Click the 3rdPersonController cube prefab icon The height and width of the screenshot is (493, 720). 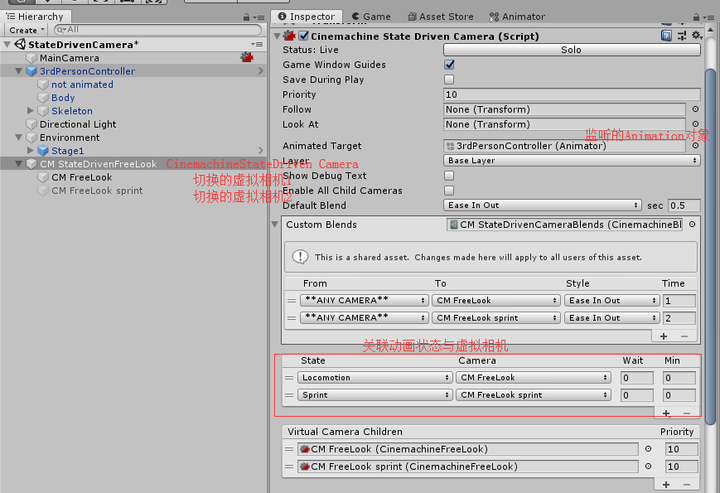tap(31, 71)
